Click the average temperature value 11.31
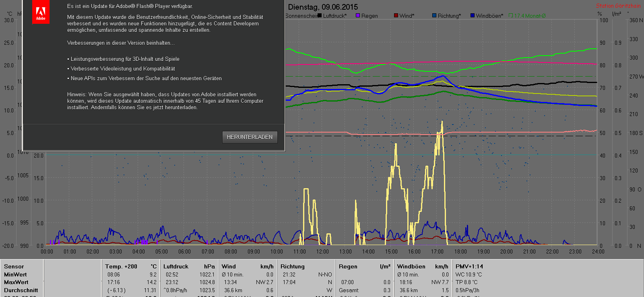 [150, 290]
